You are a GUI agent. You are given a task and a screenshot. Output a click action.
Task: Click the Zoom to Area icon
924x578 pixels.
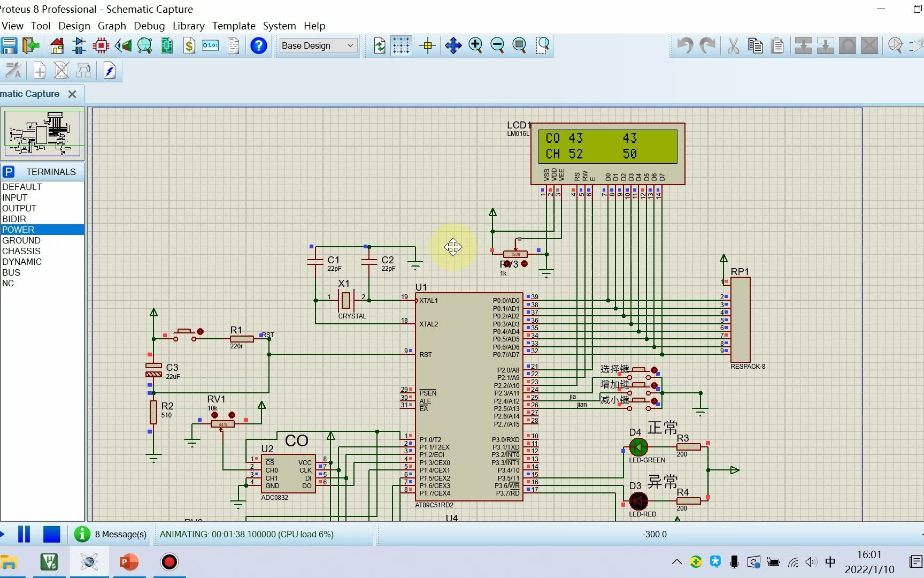click(543, 45)
